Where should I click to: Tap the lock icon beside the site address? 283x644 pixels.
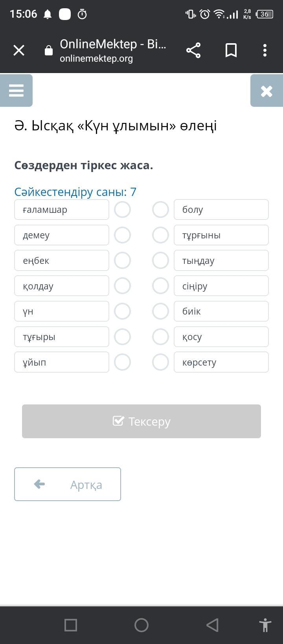pos(49,50)
